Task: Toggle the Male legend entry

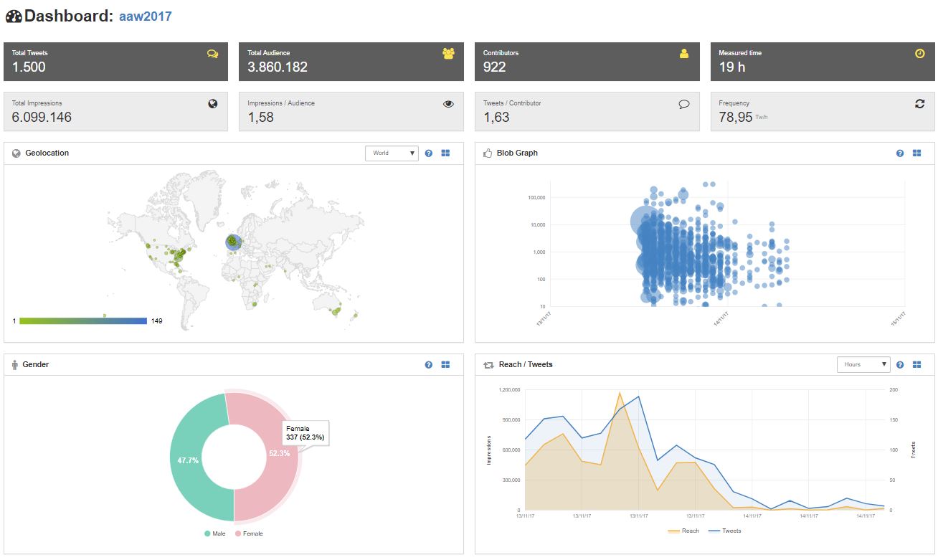Action: point(215,533)
